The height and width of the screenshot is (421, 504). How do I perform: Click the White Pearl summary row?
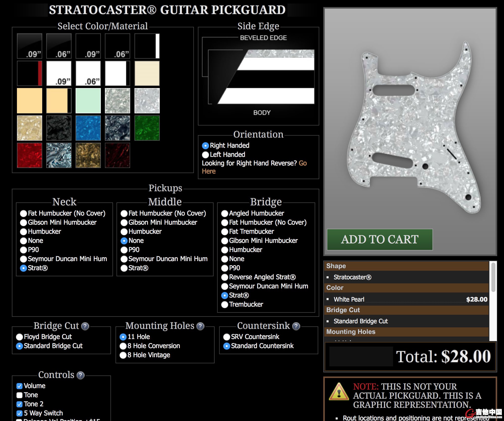407,300
